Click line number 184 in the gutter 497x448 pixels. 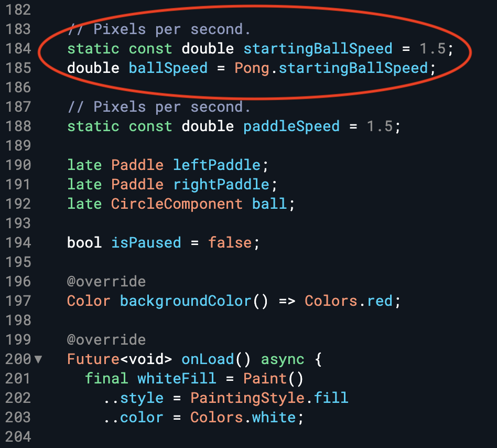coord(17,49)
